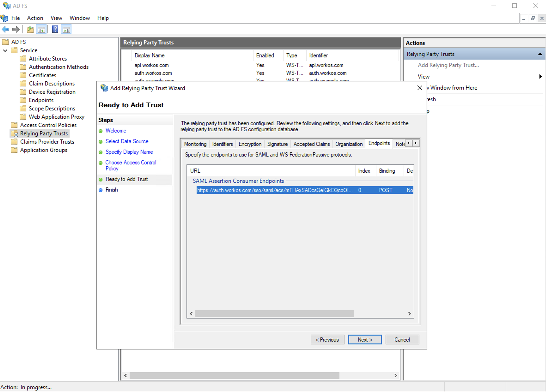Click right arrow of endpoints list scrollbar

[409, 314]
